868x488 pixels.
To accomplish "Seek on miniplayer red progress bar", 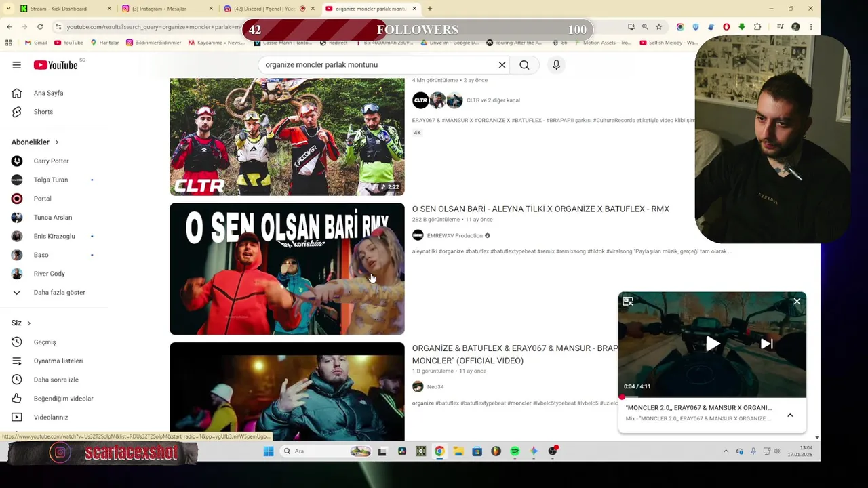I will pyautogui.click(x=712, y=396).
